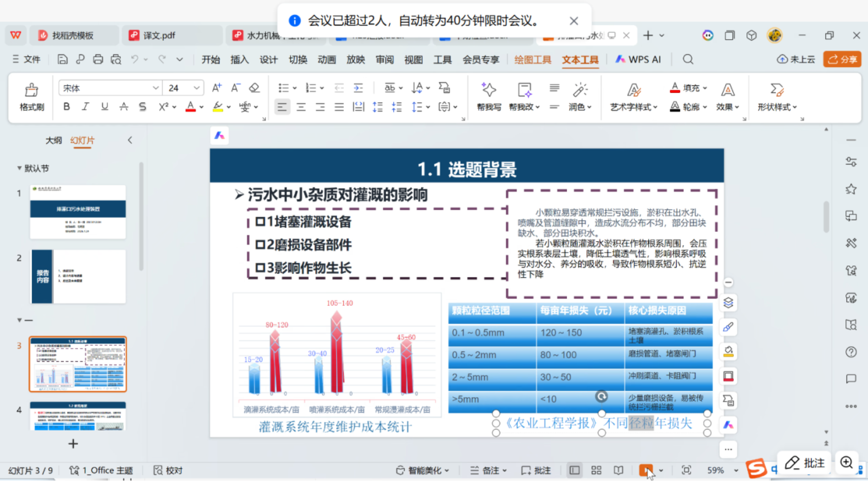Click the Format Painter (格式刷) icon
868x481 pixels.
point(32,97)
